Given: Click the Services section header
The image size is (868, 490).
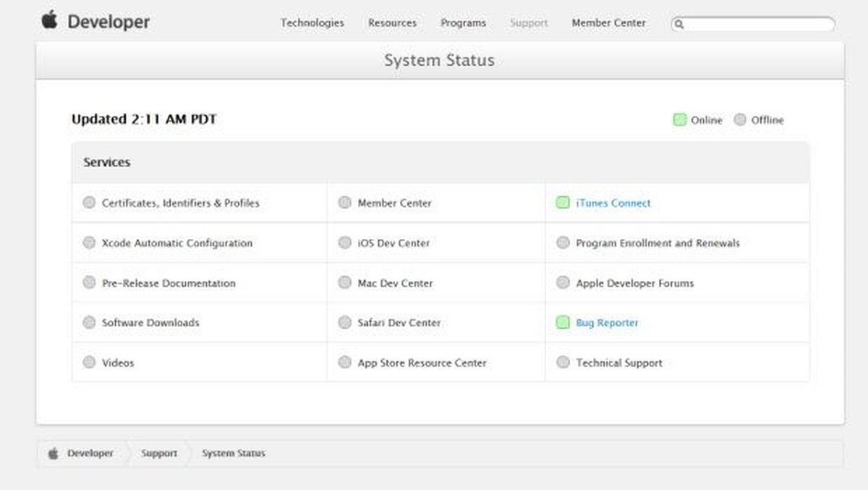Looking at the screenshot, I should click(x=107, y=162).
